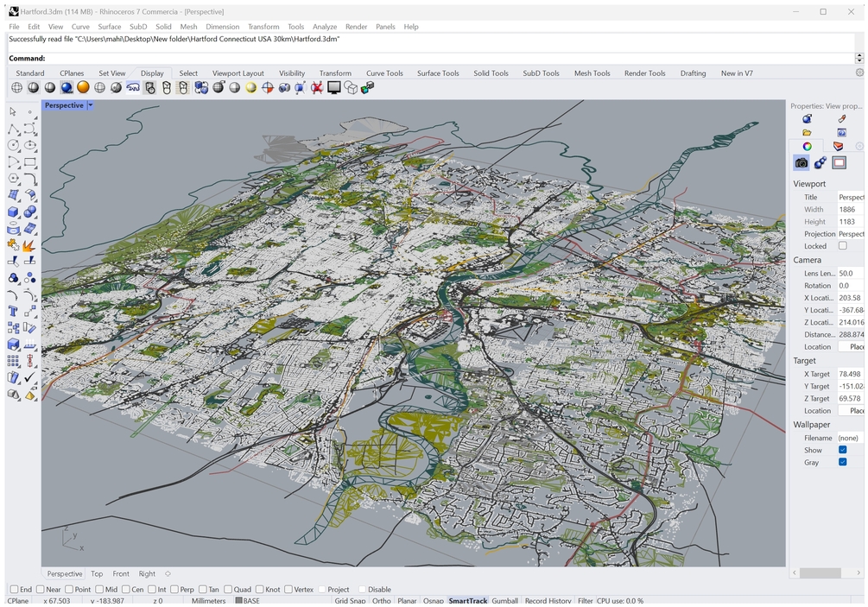
Task: Click the Text object tool
Action: point(13,312)
